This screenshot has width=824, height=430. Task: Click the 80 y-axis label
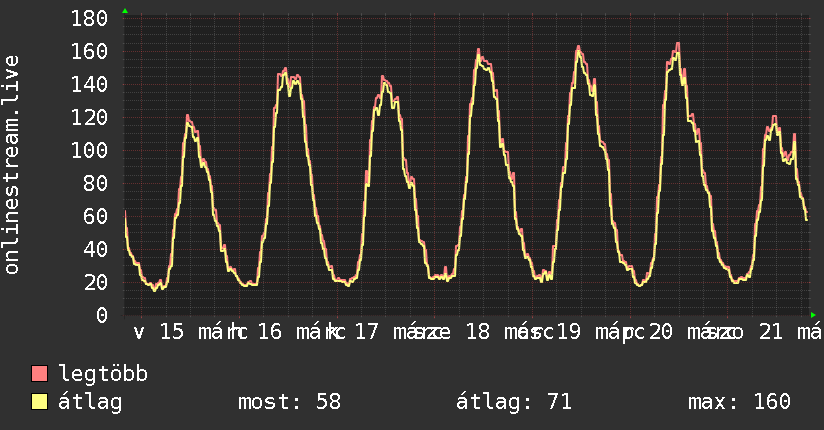pos(96,183)
